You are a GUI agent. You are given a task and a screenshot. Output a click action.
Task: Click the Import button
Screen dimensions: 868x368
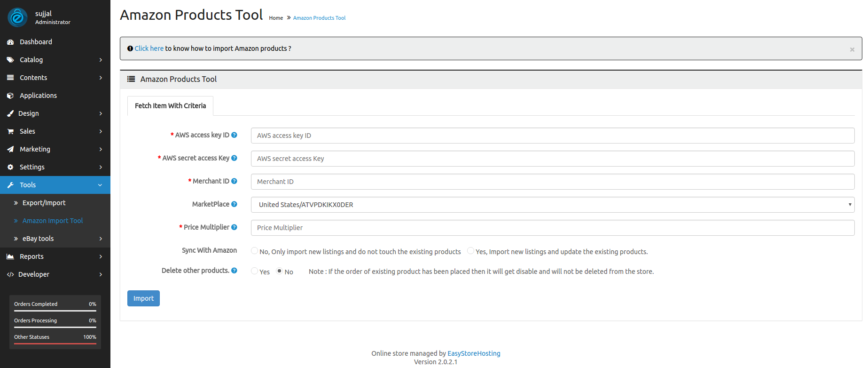[x=143, y=298]
